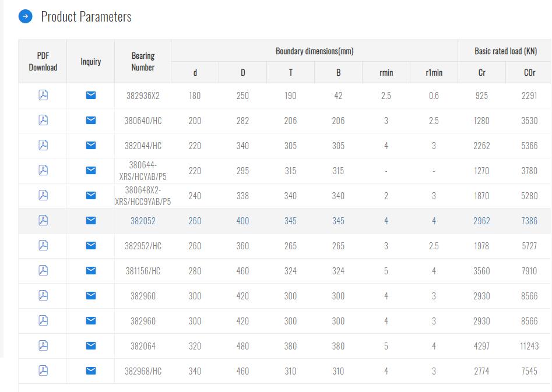Screen dimensions: 552x392
Task: Click the blue arrow beside Product Parameters
Action: [24, 16]
